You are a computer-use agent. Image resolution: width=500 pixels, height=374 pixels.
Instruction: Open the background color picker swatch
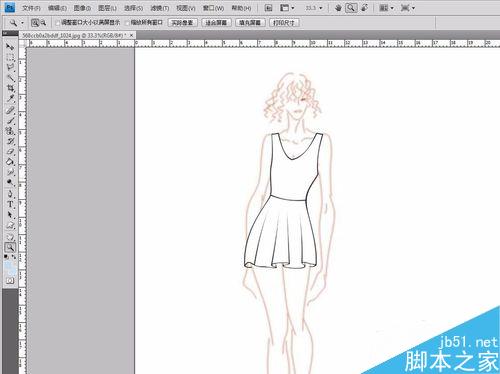tap(12, 271)
